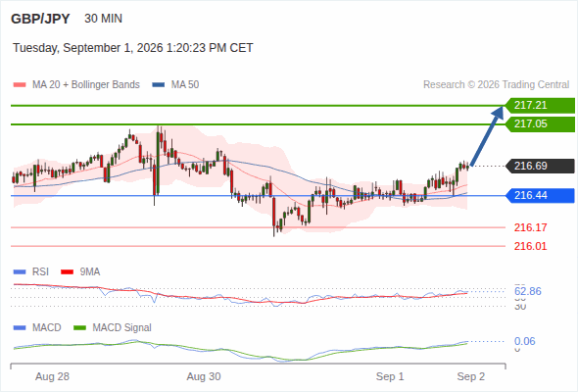Click the RSI legend blue marker
The height and width of the screenshot is (392, 578).
[x=20, y=272]
